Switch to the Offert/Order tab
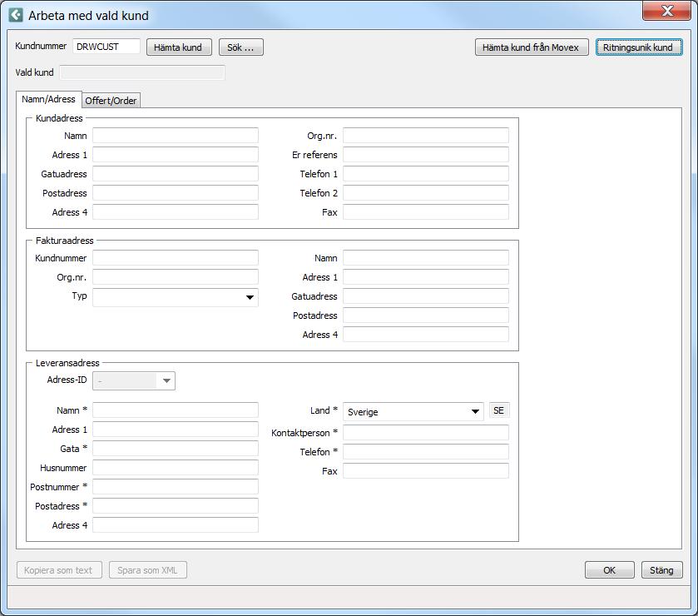This screenshot has width=698, height=616. [x=111, y=101]
